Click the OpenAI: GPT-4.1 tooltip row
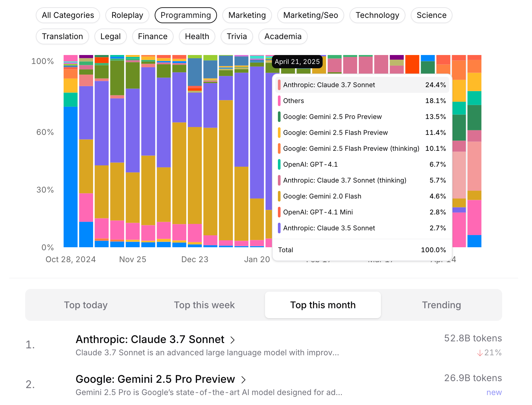532x405 pixels. coord(362,164)
